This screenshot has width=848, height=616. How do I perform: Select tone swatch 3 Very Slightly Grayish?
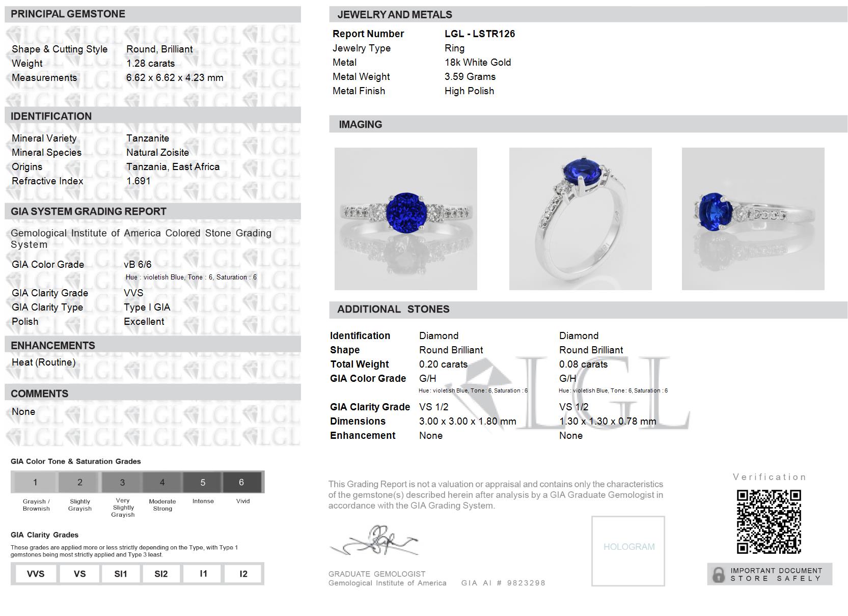[x=122, y=482]
